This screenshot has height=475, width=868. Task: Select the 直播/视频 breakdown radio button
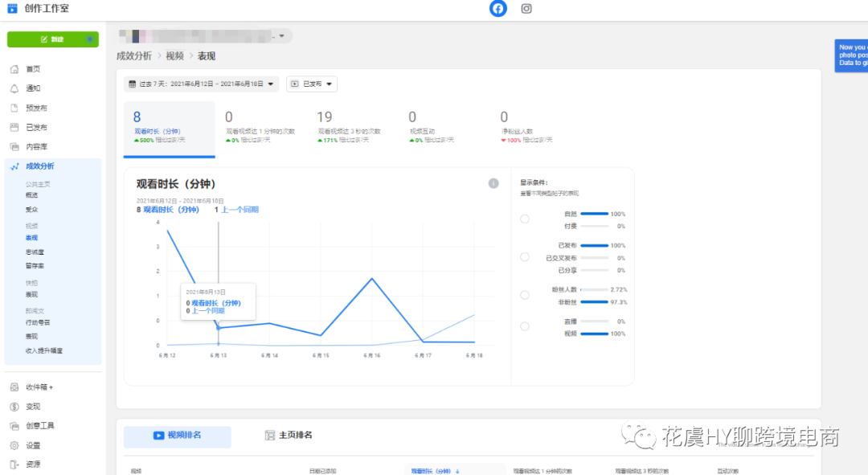click(524, 326)
